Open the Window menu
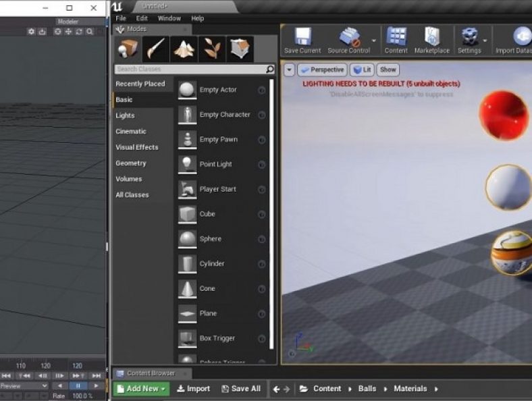532x401 pixels. coord(169,18)
